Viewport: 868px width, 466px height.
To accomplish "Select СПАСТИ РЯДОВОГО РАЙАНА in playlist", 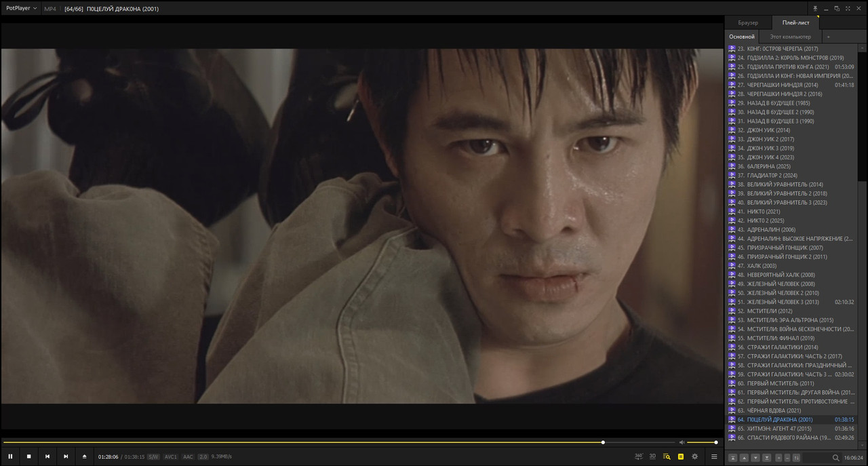I will tap(791, 438).
